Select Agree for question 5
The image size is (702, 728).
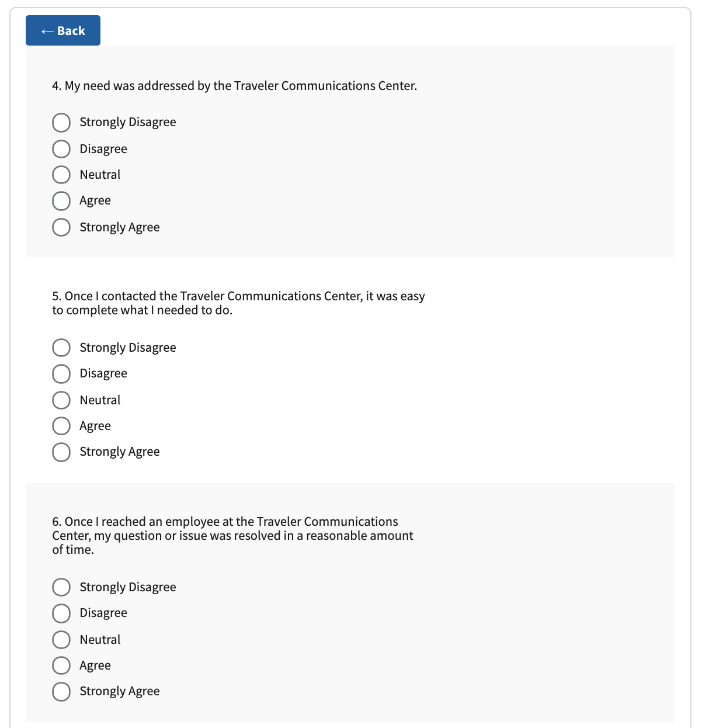point(61,426)
